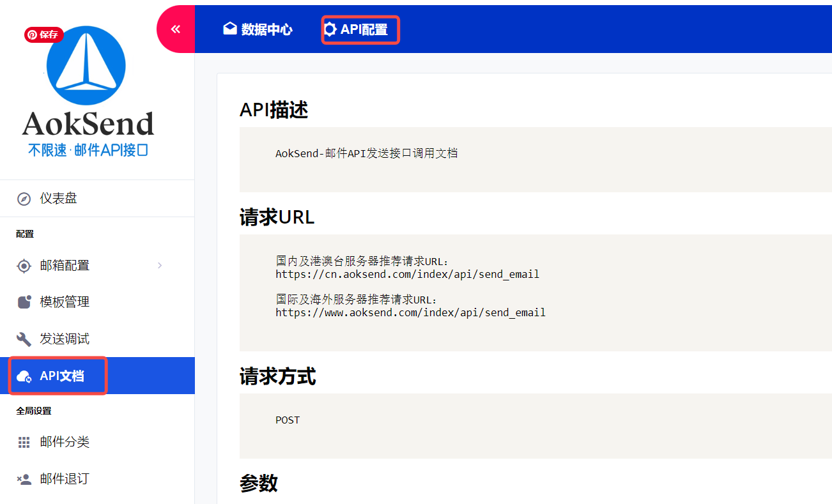
Task: Click the mail category grid icon
Action: [24, 442]
